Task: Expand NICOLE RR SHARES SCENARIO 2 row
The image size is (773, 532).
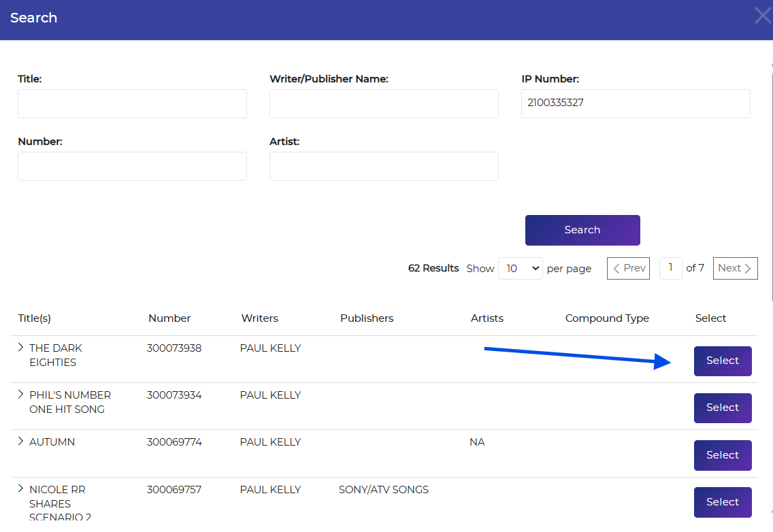Action: 21,489
